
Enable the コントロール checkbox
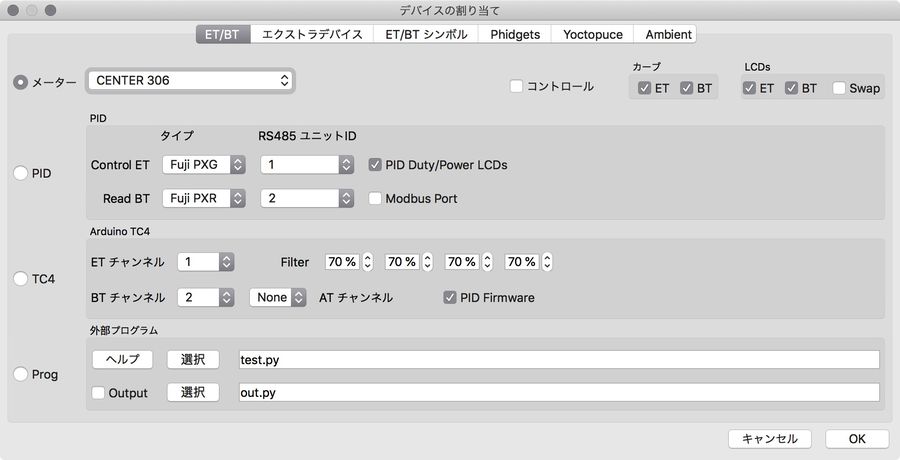point(516,86)
